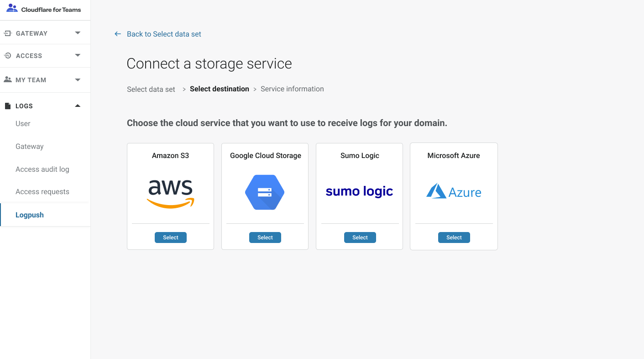Expand the Gateway menu arrow

pyautogui.click(x=78, y=33)
